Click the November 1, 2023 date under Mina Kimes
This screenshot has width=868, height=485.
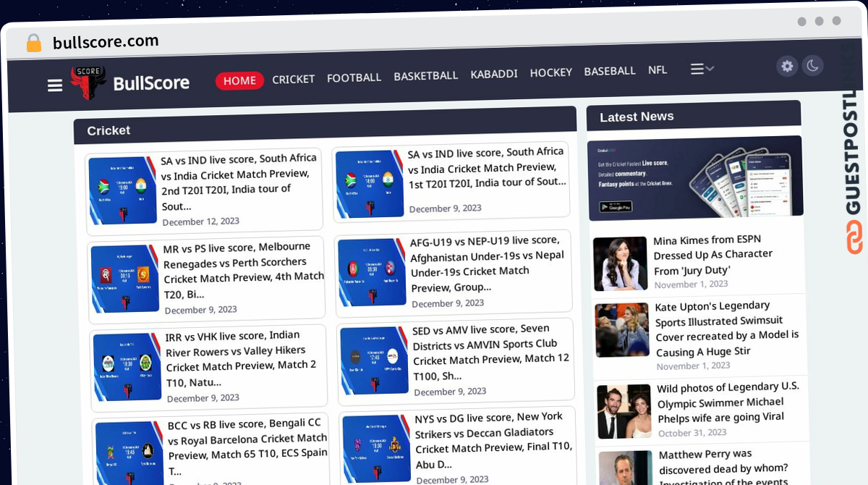click(x=691, y=284)
